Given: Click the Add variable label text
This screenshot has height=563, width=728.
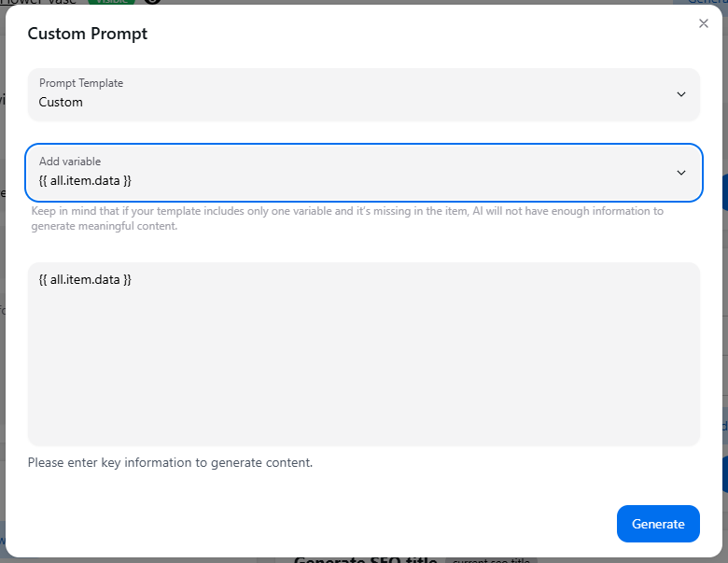Looking at the screenshot, I should [70, 162].
